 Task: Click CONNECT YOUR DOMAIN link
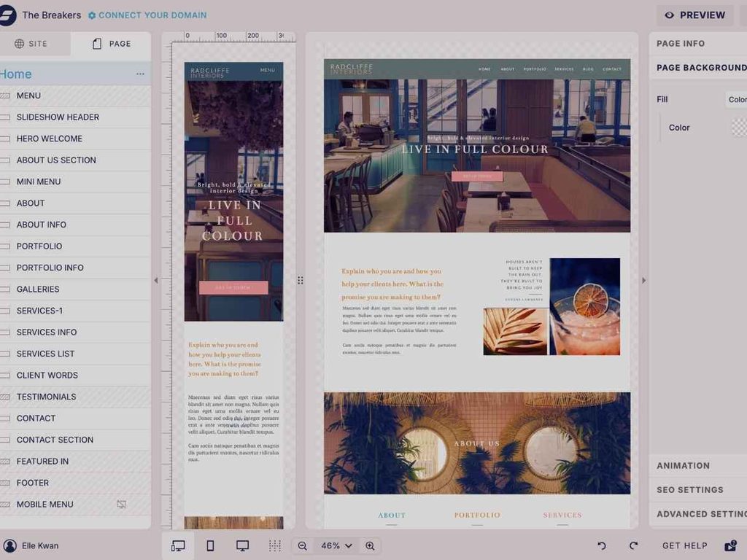(x=152, y=15)
